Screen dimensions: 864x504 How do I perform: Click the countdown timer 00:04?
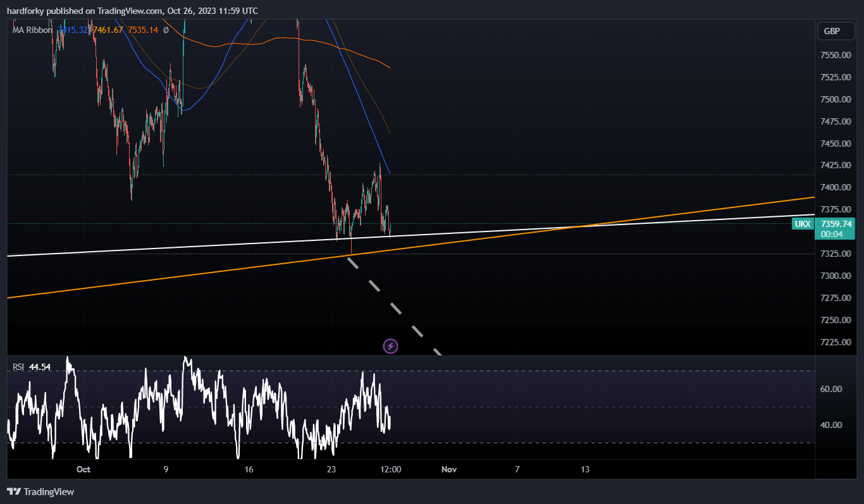[830, 233]
